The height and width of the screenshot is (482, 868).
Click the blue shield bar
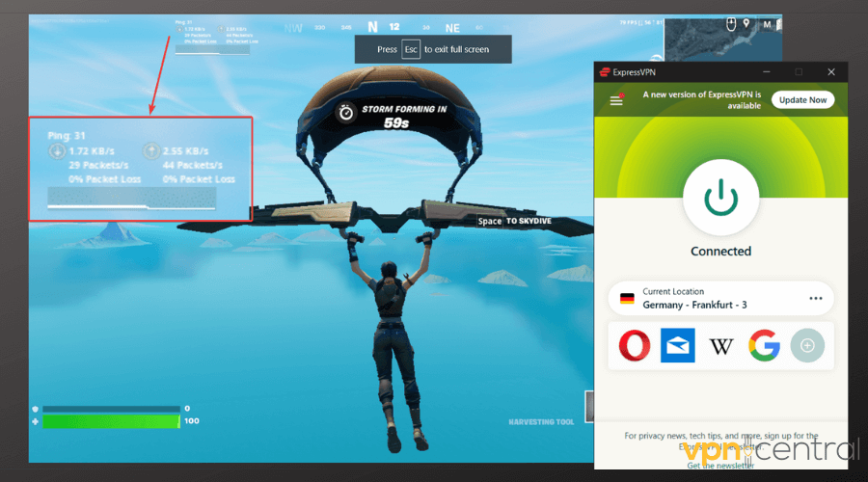tap(111, 409)
